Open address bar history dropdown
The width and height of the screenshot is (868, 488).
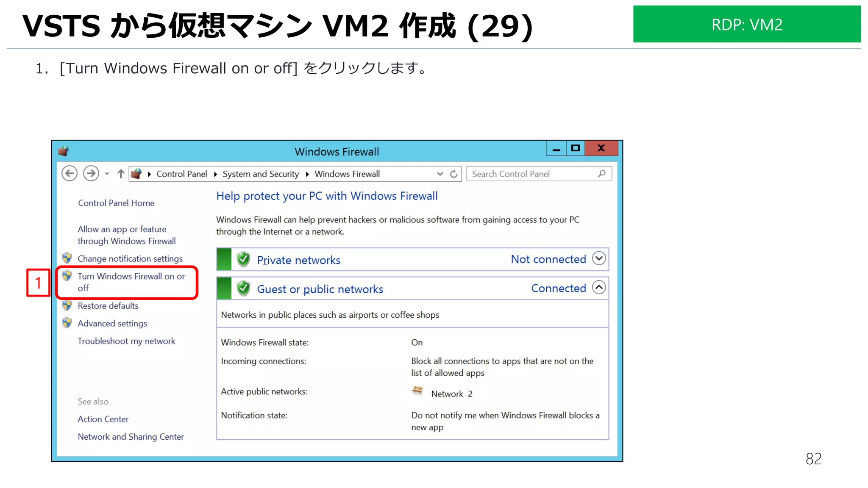440,174
